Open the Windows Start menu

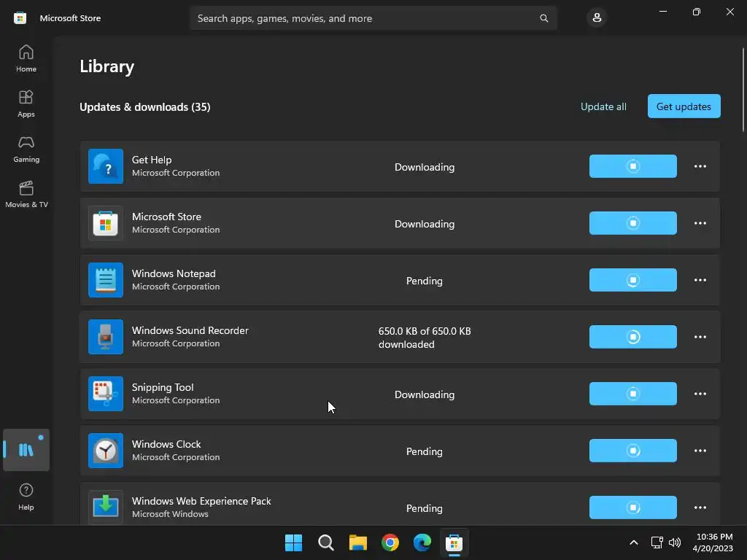293,542
